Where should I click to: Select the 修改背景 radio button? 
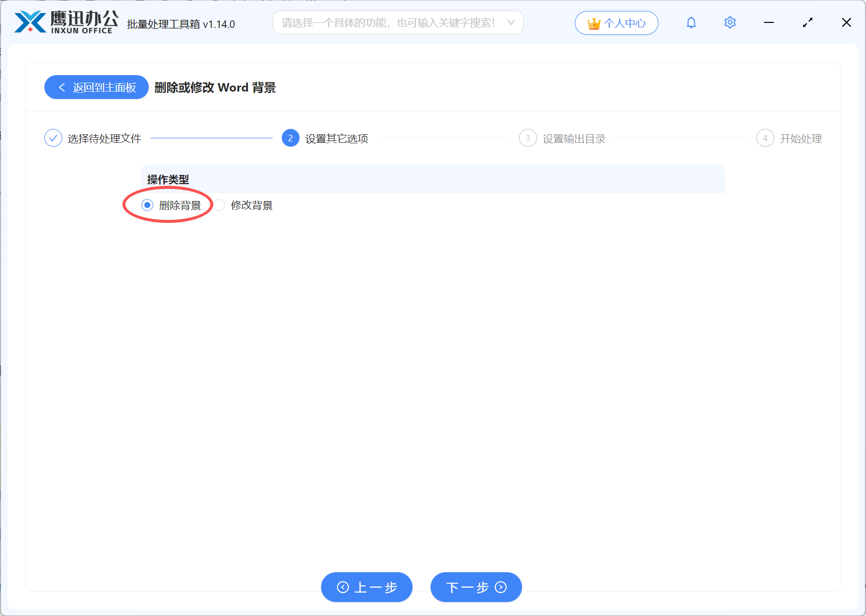coord(219,205)
